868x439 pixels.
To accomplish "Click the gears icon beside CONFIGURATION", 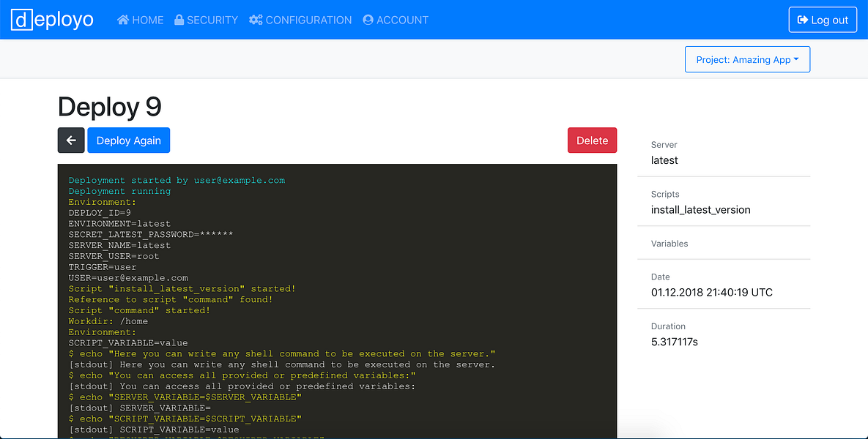I will 256,20.
